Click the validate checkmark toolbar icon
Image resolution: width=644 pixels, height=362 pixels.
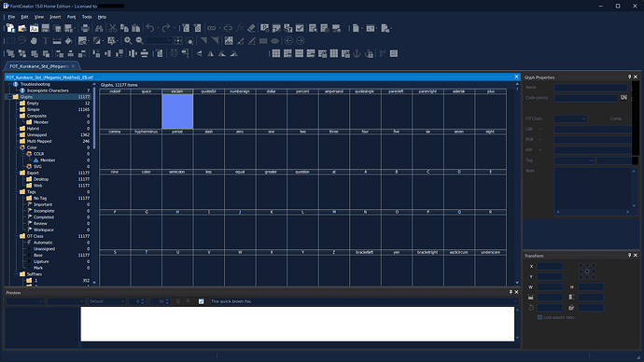click(x=300, y=28)
